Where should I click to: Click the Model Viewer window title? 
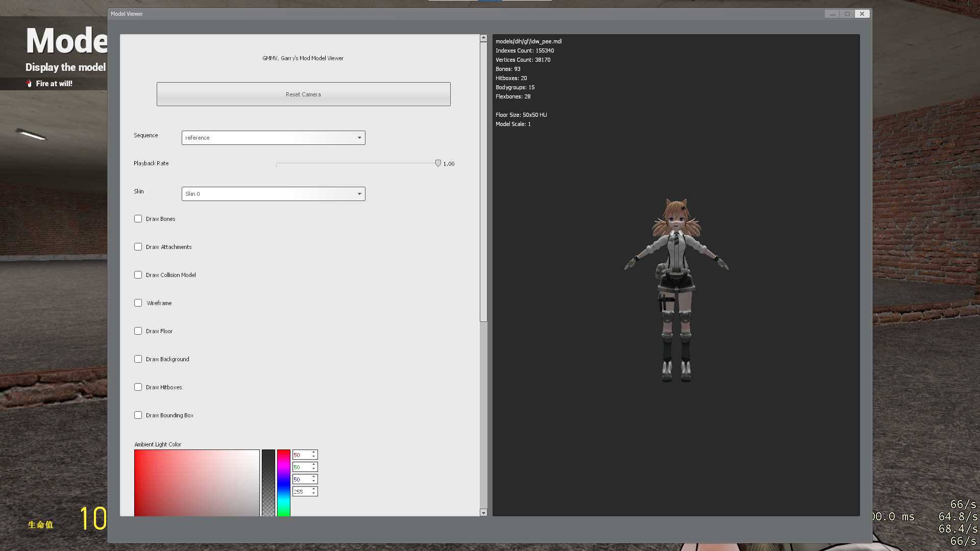tap(127, 14)
